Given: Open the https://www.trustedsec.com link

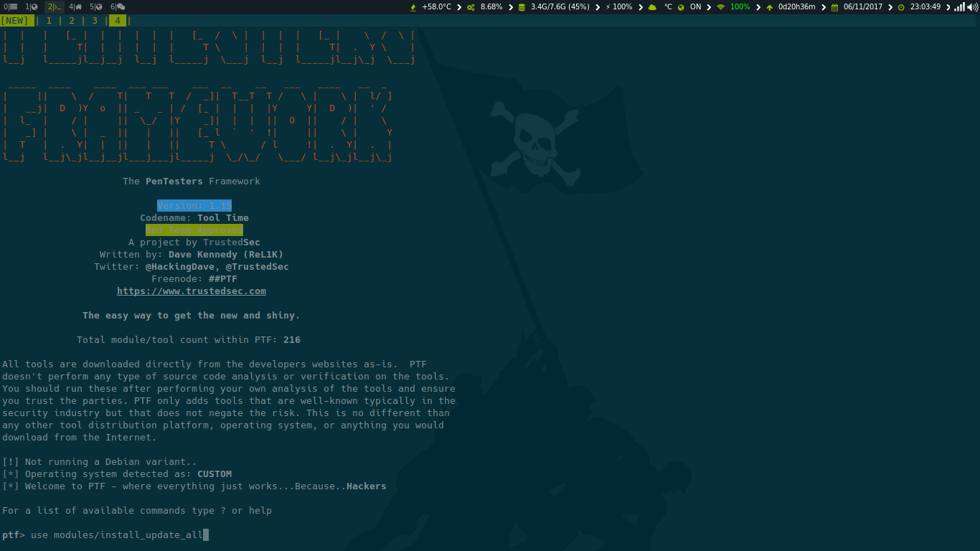Looking at the screenshot, I should point(192,291).
